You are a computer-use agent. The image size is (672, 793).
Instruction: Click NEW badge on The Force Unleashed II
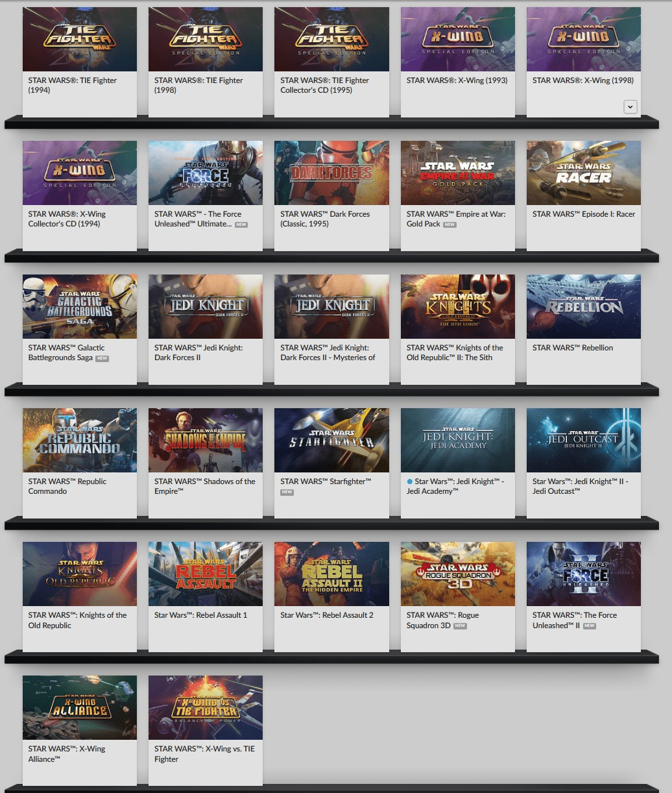click(x=589, y=626)
